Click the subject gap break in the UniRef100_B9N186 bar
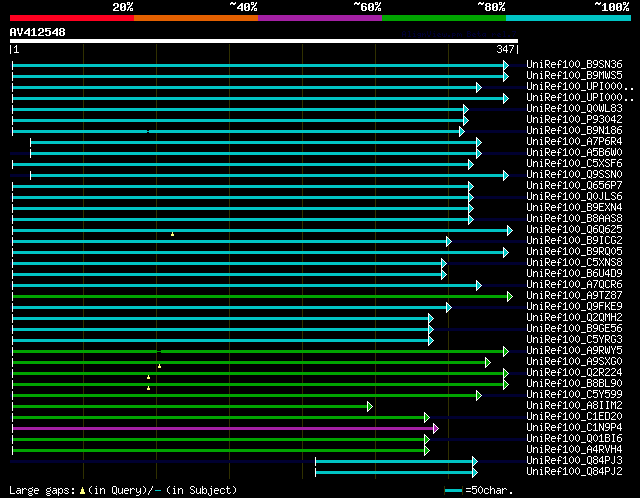Viewport: 640px width, 498px height. click(x=148, y=131)
